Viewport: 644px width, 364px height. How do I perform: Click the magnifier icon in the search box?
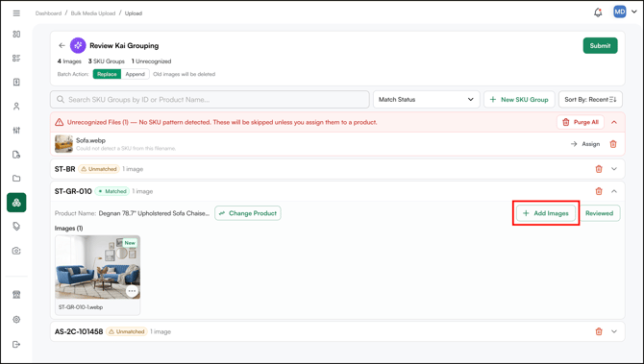(61, 99)
